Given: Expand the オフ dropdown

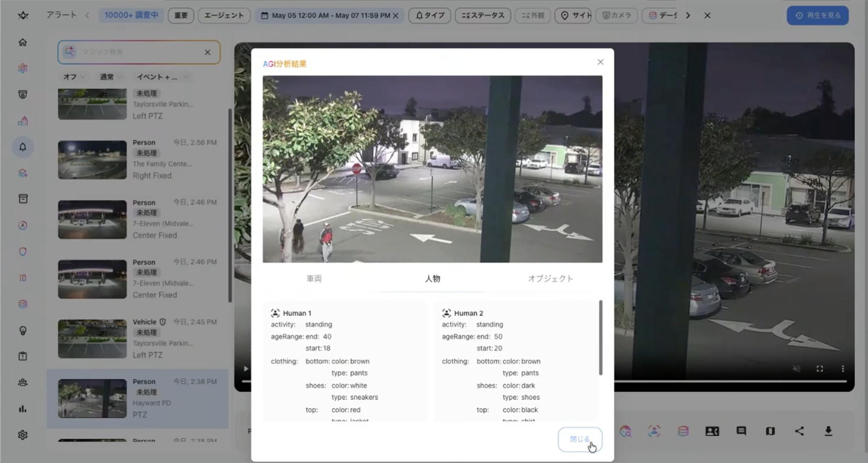Looking at the screenshot, I should pyautogui.click(x=74, y=77).
